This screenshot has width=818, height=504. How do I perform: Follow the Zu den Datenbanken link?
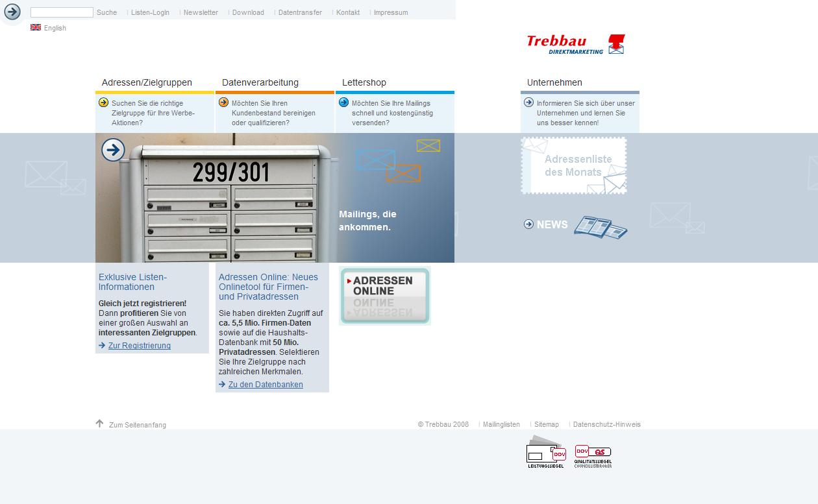click(x=266, y=385)
